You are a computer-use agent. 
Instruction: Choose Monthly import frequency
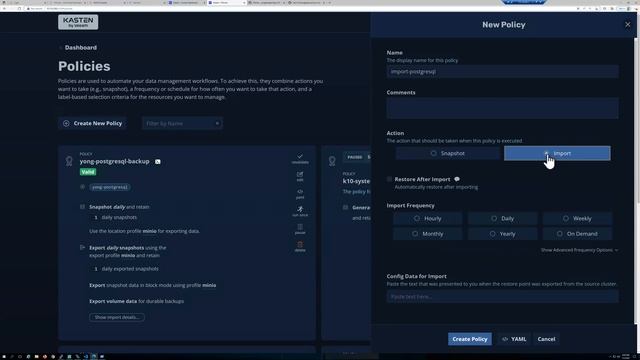(427, 234)
